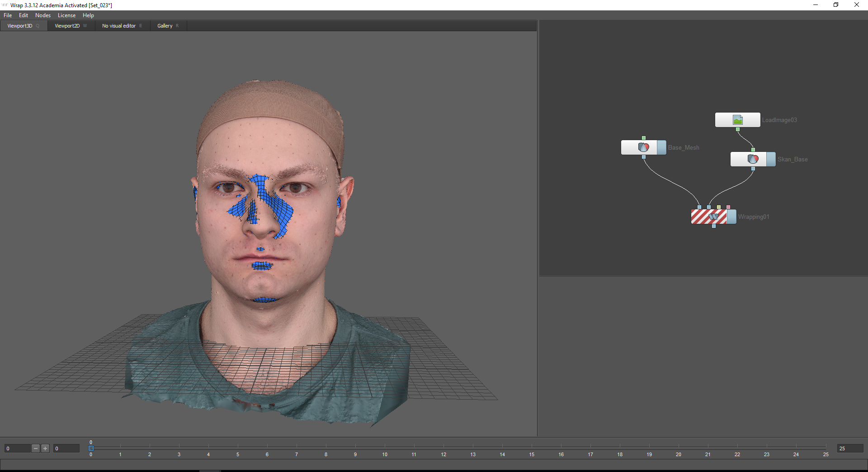The height and width of the screenshot is (472, 868).
Task: Minimize the Wrap application window
Action: click(816, 5)
